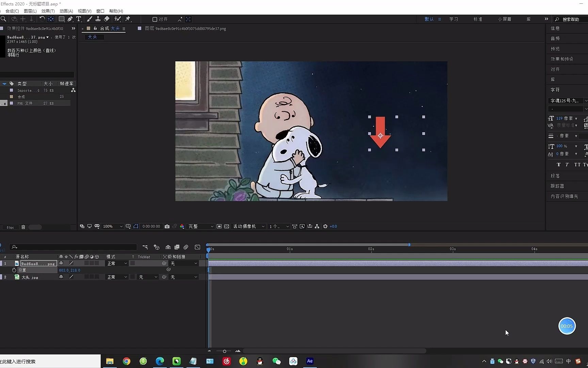Open parent dropdown for 大头.jpg layer
Screen dimensions: 588x368
pos(184,277)
